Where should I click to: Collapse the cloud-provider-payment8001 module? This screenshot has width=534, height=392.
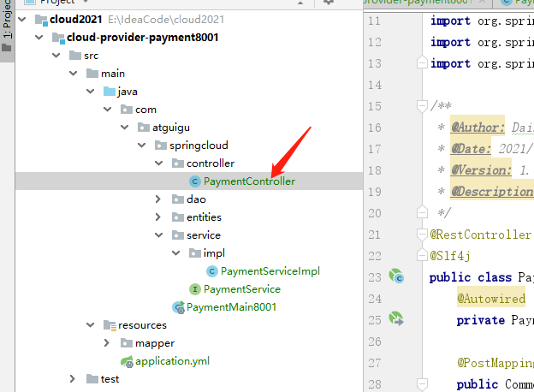(x=39, y=37)
